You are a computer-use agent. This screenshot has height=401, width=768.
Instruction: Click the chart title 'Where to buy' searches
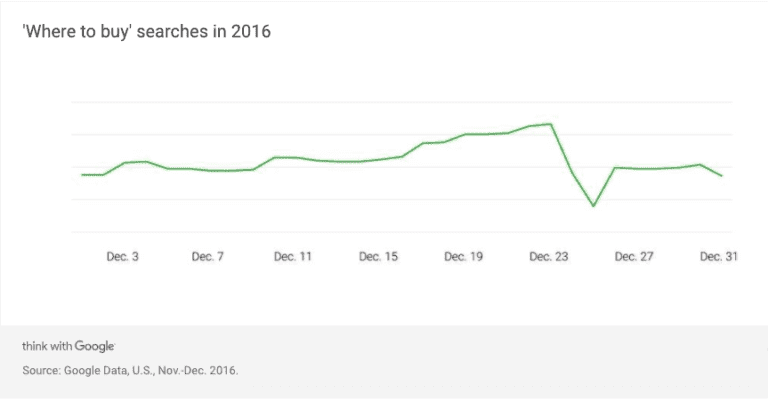point(146,32)
